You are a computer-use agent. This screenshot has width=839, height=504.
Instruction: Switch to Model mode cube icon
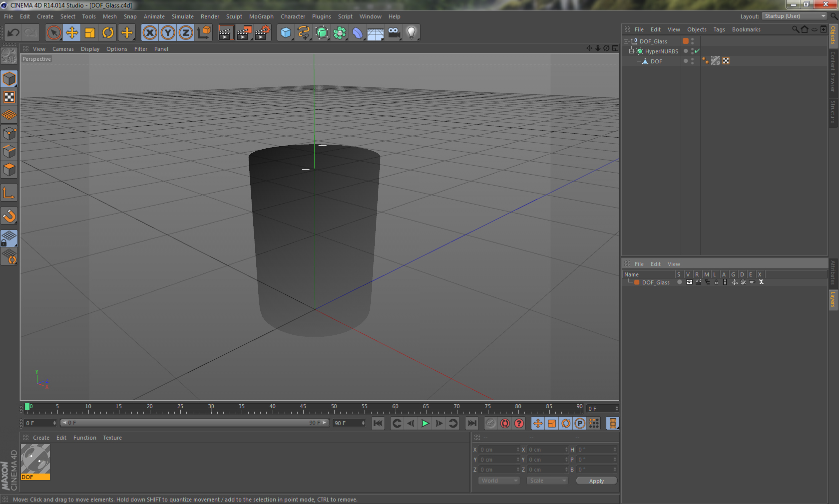pyautogui.click(x=9, y=79)
